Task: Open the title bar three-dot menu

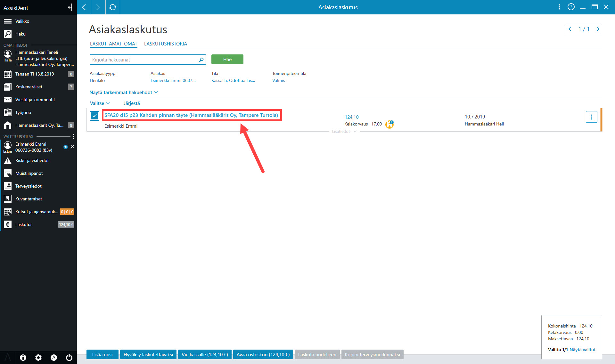Action: [x=559, y=7]
